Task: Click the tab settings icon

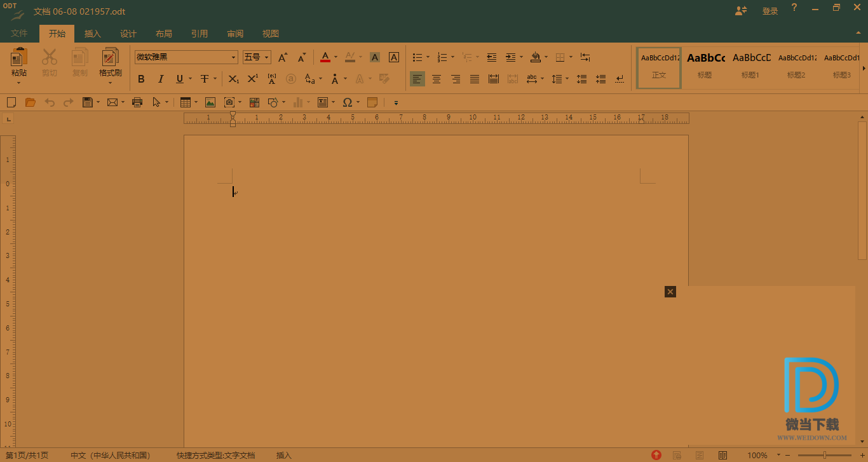Action: (x=585, y=57)
